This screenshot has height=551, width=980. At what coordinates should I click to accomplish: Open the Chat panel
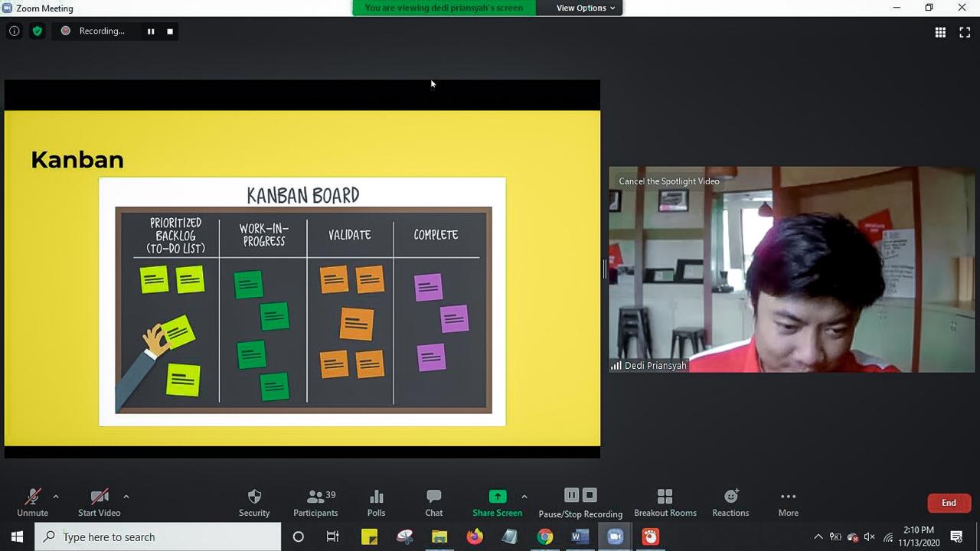click(x=434, y=502)
